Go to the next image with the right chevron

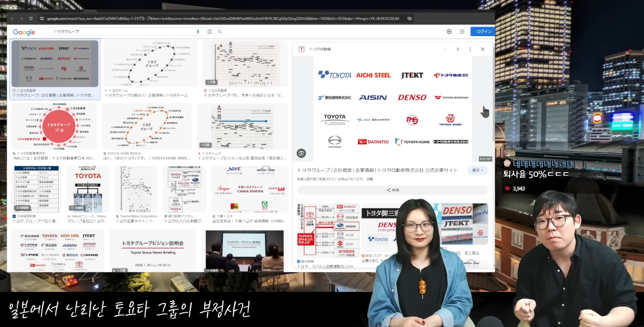(x=458, y=48)
